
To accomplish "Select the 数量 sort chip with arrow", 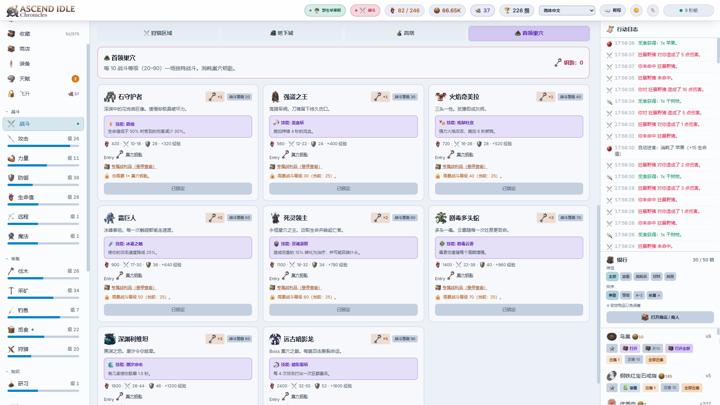I will 654,295.
